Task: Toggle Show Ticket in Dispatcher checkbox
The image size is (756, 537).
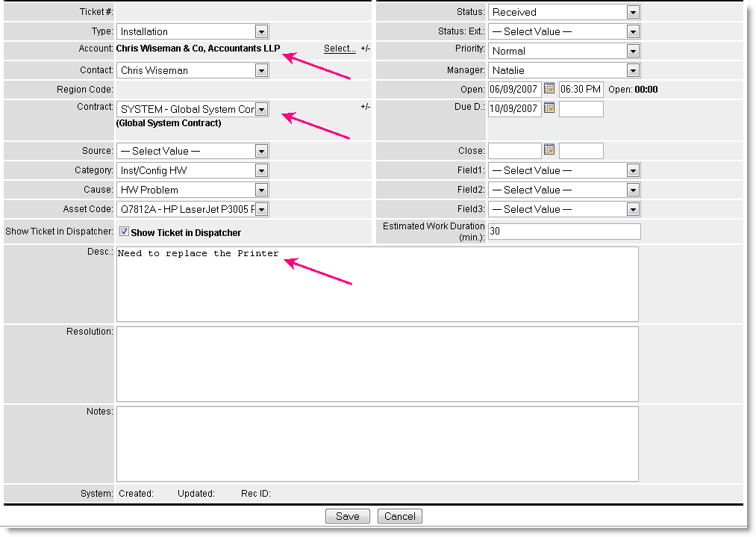Action: 125,232
